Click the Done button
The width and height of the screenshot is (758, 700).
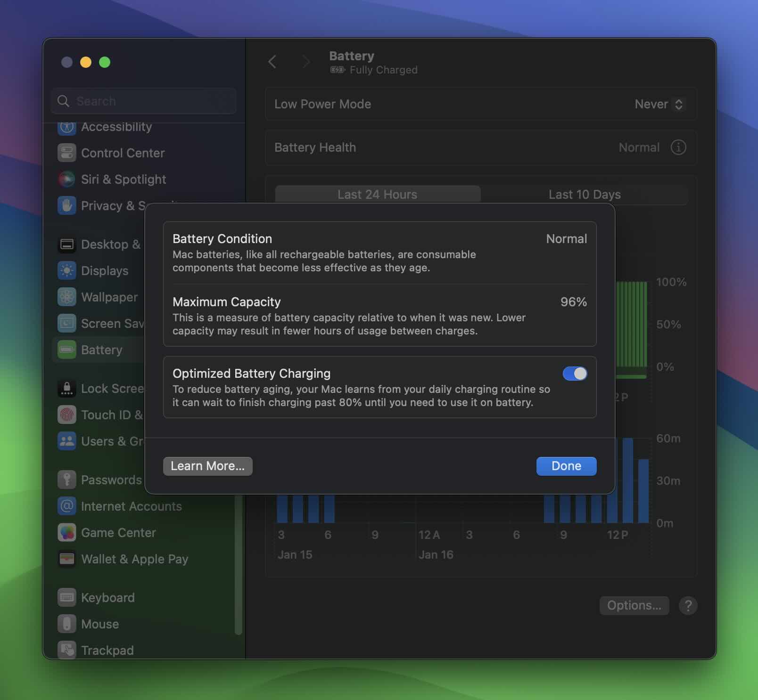[x=566, y=466]
